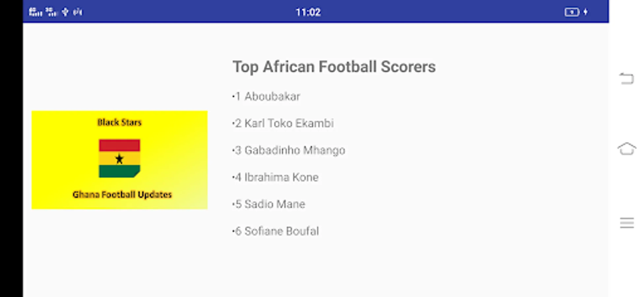Tap the Black Stars title text
The height and width of the screenshot is (297, 644).
119,122
